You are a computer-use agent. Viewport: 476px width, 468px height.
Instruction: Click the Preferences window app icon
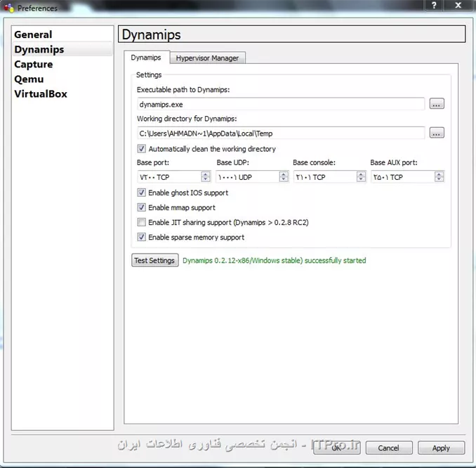coord(9,8)
